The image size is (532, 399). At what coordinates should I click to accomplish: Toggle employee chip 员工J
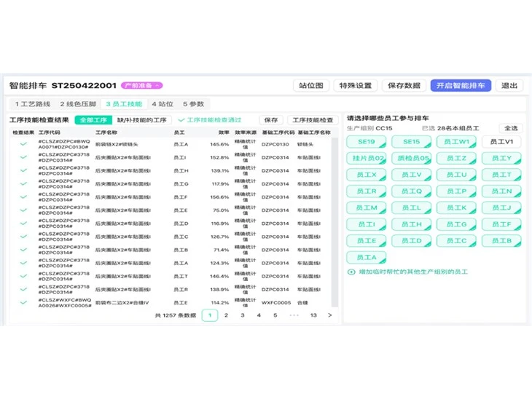(x=501, y=208)
